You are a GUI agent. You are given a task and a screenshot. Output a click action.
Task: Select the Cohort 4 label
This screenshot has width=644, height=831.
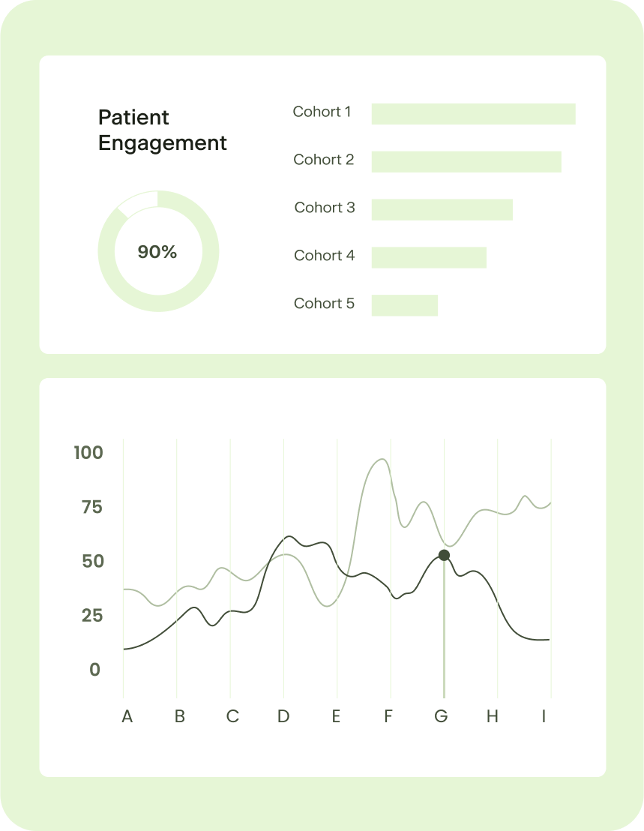click(324, 256)
